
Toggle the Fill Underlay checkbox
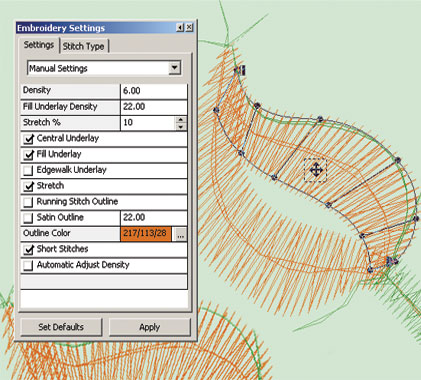click(x=29, y=155)
